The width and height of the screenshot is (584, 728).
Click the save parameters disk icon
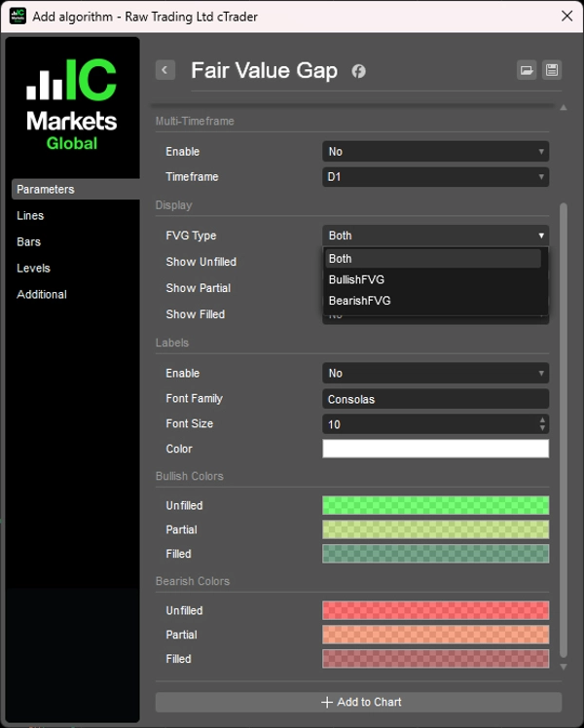coord(552,70)
